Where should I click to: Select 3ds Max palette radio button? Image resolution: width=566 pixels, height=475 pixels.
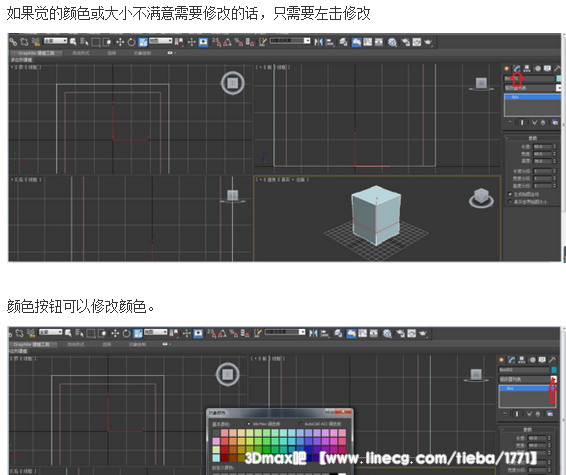[x=248, y=424]
